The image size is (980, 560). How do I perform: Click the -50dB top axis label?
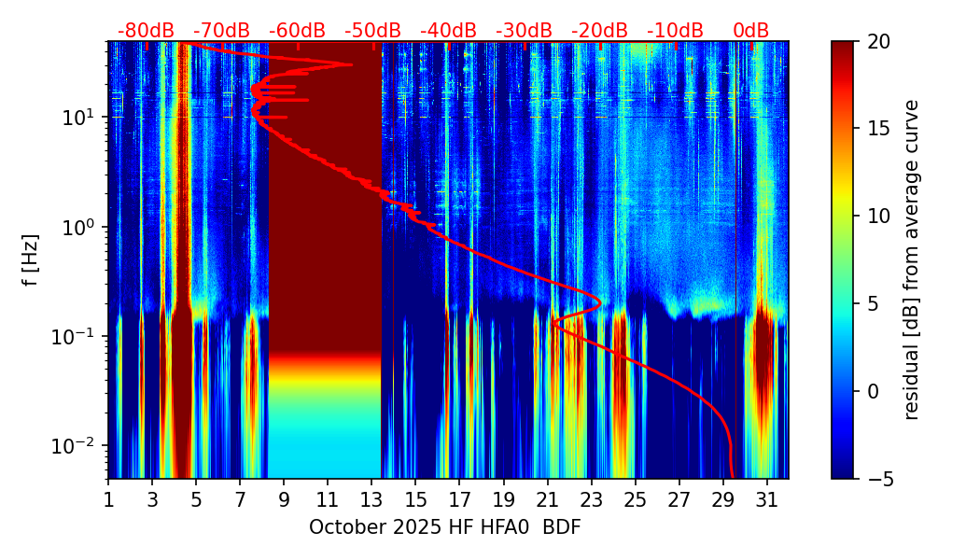click(372, 31)
